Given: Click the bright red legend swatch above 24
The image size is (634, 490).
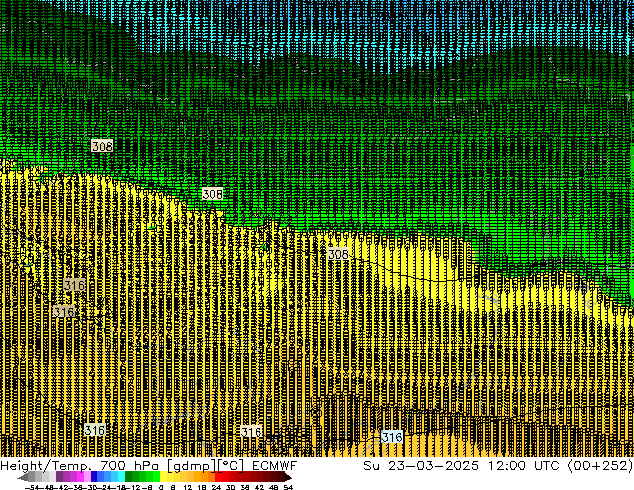Looking at the screenshot, I should click(x=219, y=477).
